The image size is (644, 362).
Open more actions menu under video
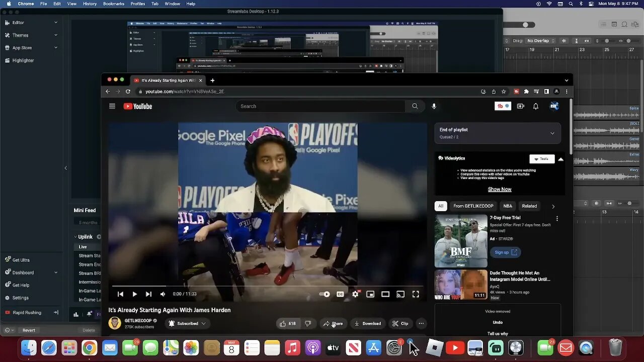422,323
